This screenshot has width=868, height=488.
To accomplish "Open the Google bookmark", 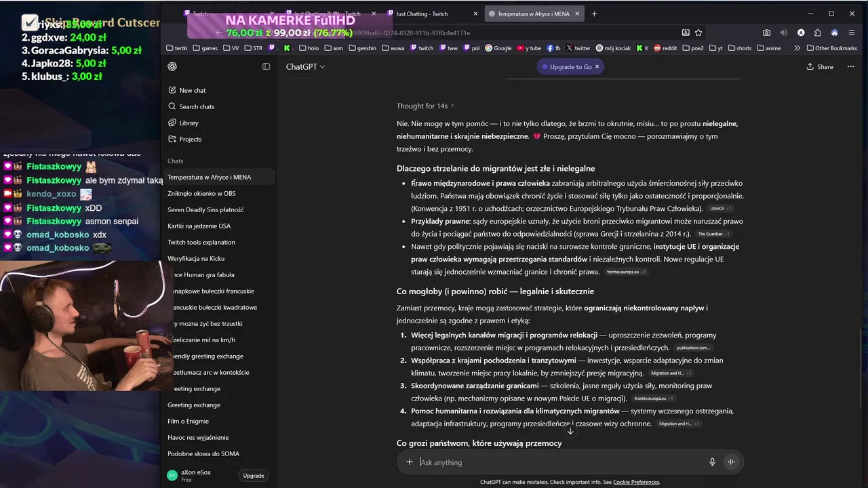I will click(x=497, y=48).
